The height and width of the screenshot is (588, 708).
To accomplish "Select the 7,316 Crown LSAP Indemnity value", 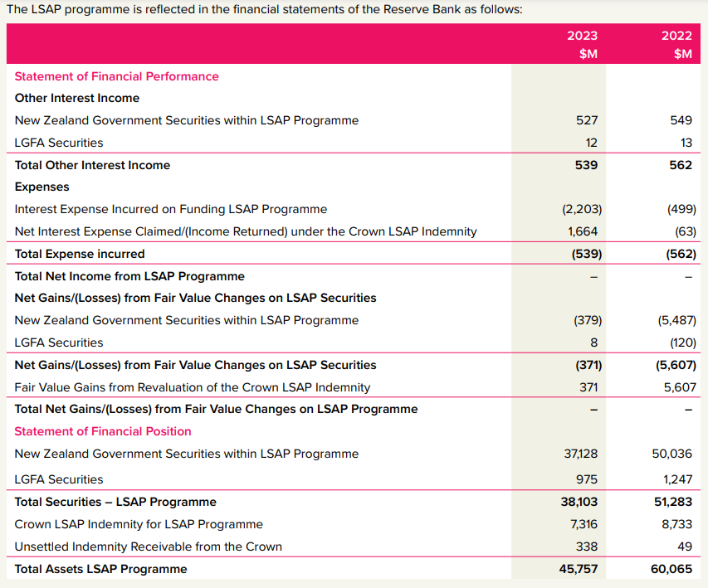I will [583, 524].
